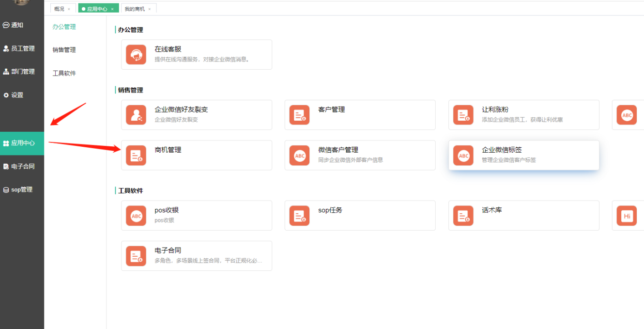Open the 微信客户管理 ABC icon
Viewport: 644px width, 329px height.
(x=300, y=156)
